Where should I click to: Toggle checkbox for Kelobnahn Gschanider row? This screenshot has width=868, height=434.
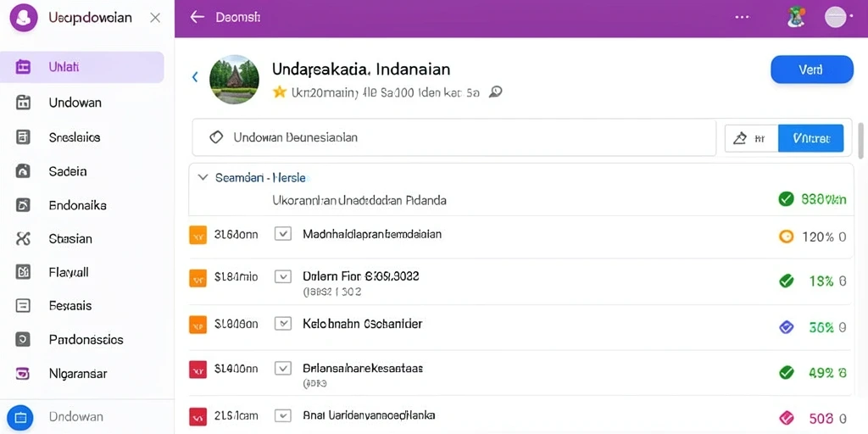(x=283, y=324)
